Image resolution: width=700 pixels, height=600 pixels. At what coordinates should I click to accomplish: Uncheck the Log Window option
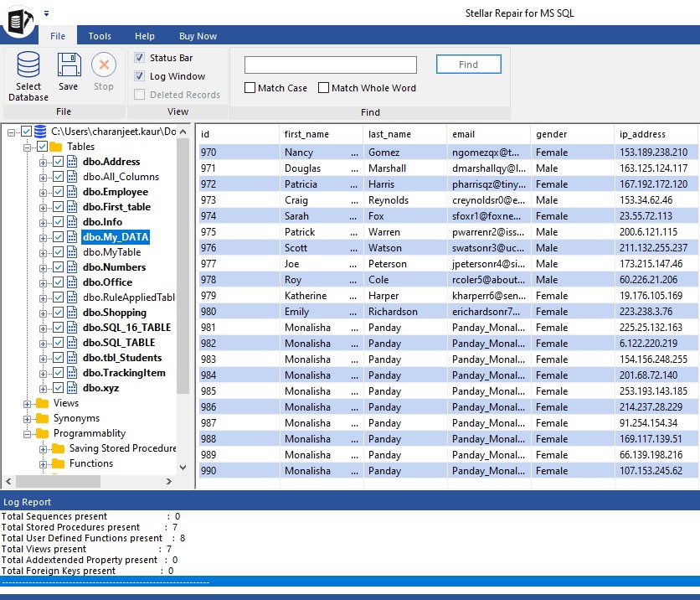(x=140, y=76)
